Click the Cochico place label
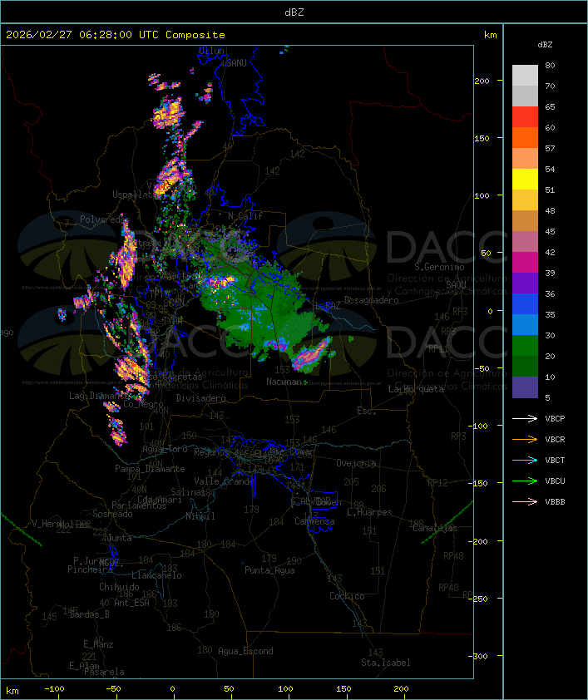The image size is (588, 700). [x=347, y=596]
